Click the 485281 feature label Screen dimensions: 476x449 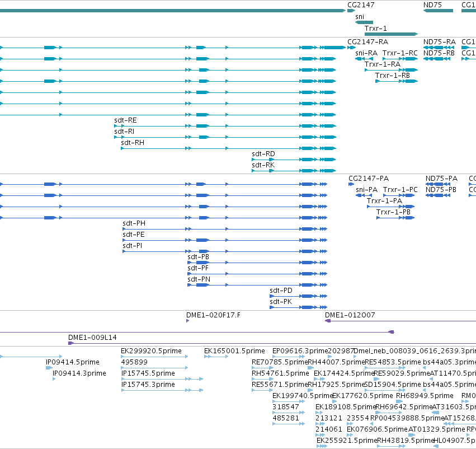point(286,418)
